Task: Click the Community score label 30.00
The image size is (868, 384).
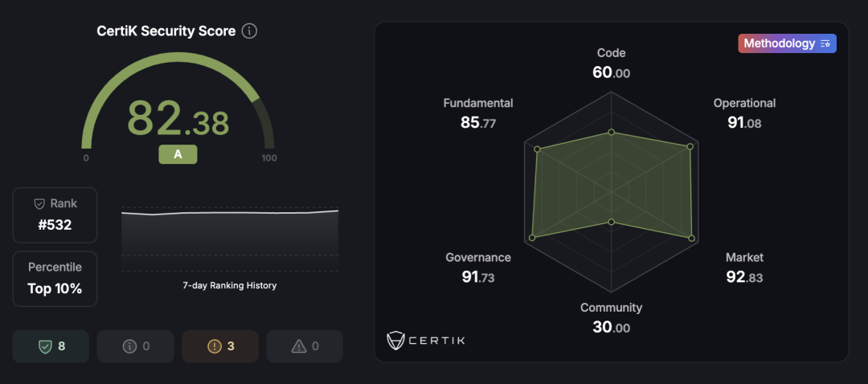Action: (x=611, y=327)
